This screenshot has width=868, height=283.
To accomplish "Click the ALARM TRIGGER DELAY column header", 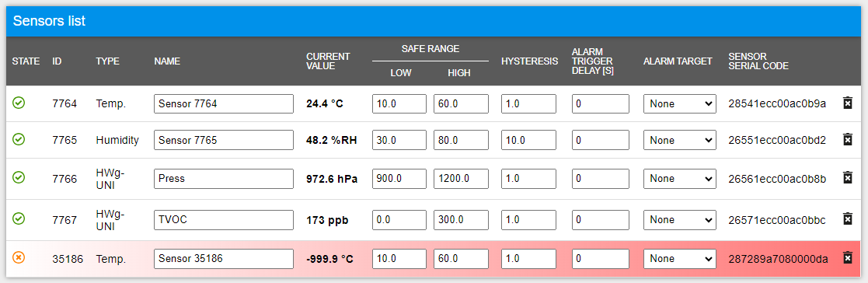I will [x=594, y=61].
